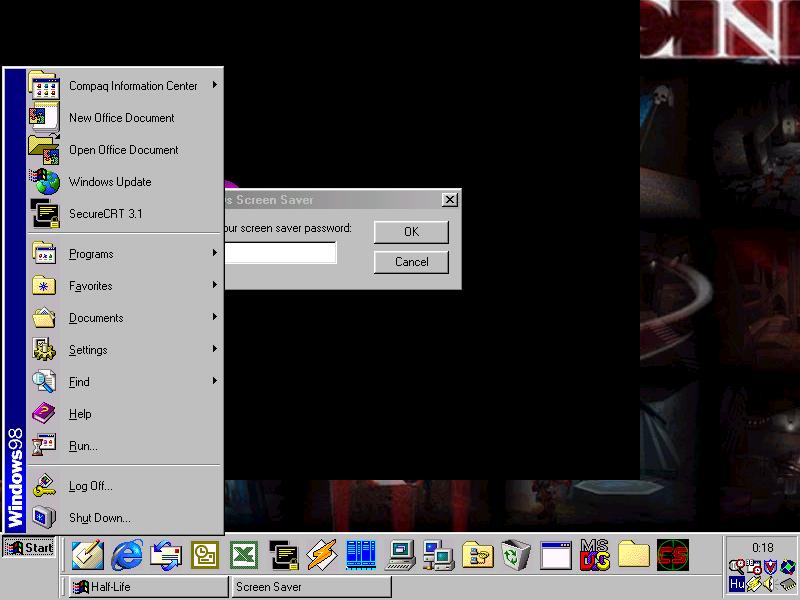Open the Recycle Bin from quick launch
This screenshot has width=800, height=600.
pos(516,555)
